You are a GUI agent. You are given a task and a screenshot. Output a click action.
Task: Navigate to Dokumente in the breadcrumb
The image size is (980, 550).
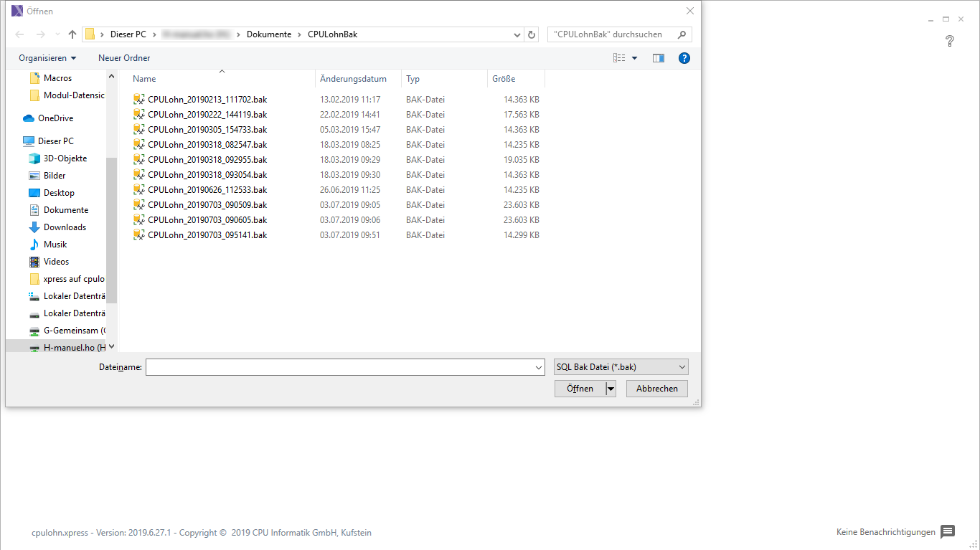(269, 34)
